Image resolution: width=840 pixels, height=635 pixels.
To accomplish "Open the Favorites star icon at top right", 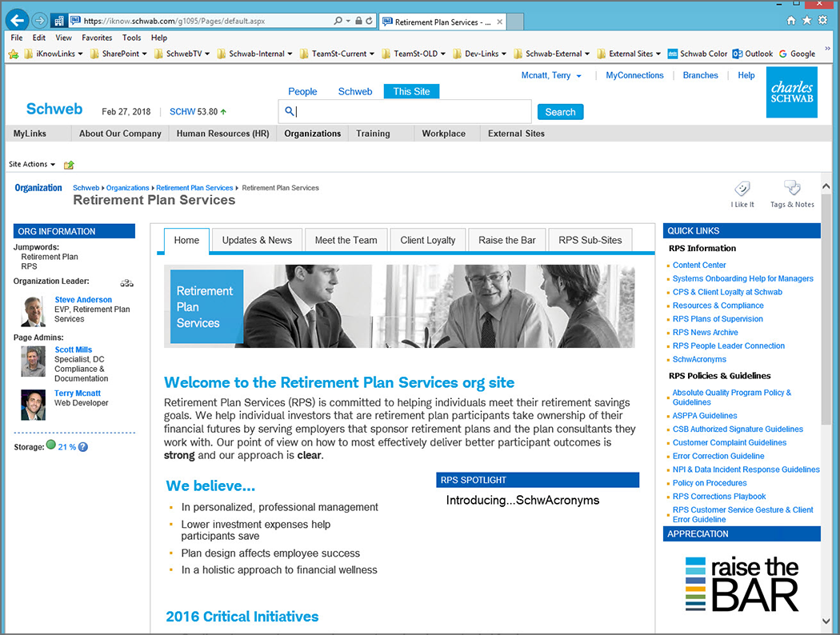I will click(x=806, y=20).
